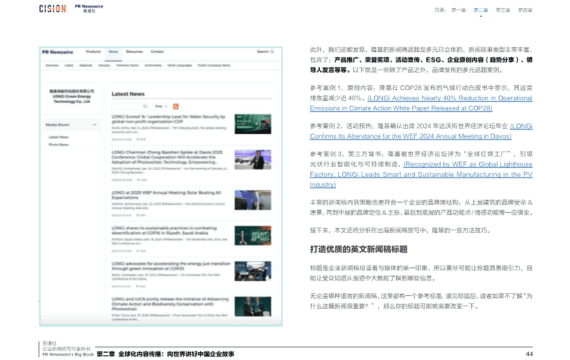Click the Latest News search input field

click(130, 107)
